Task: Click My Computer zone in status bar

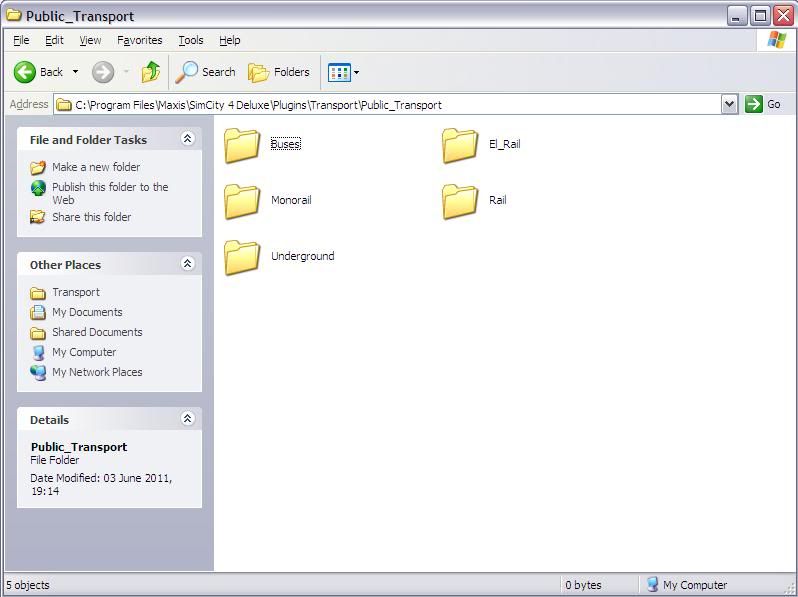Action: pyautogui.click(x=687, y=585)
